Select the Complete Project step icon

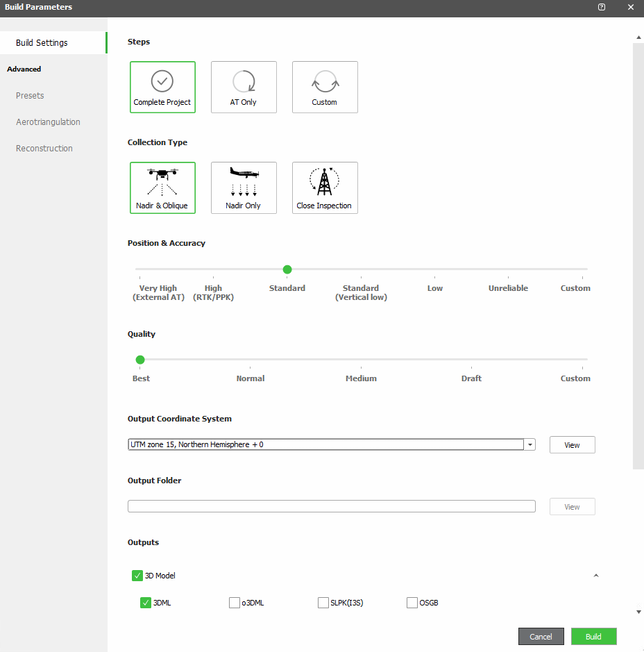[162, 87]
